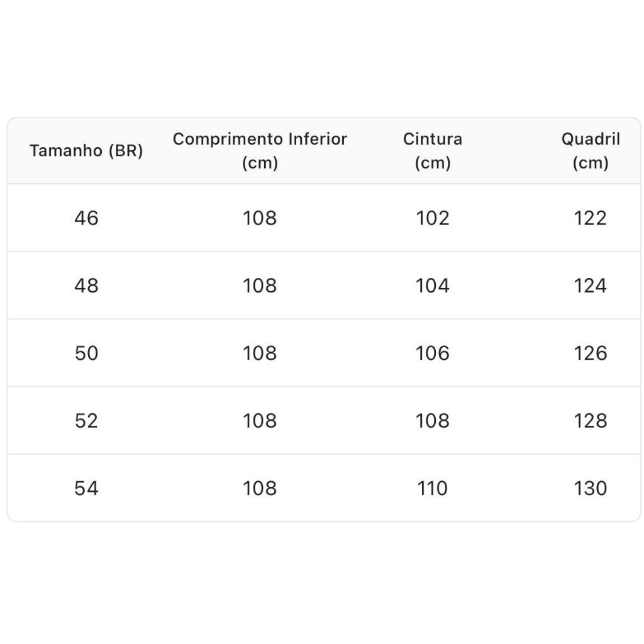
Task: Select the Quadril (cm) column header
Action: click(591, 151)
